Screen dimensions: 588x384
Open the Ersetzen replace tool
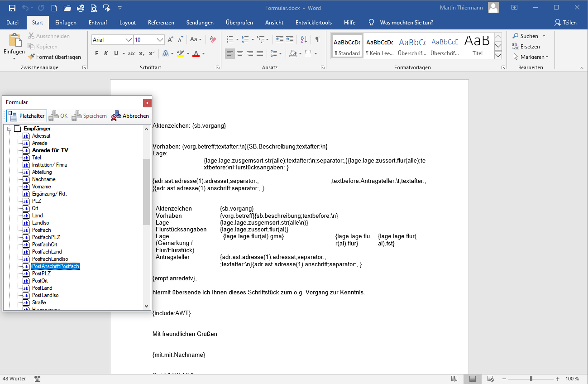click(x=526, y=47)
